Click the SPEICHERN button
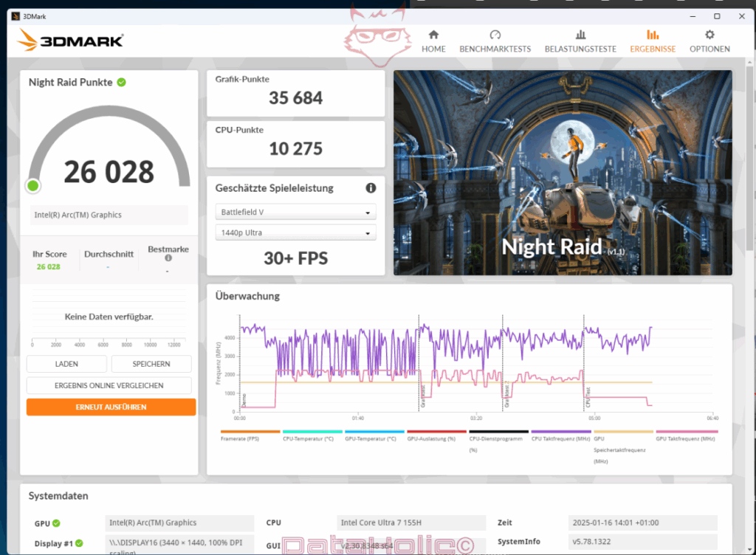This screenshot has height=555, width=756. 151,364
